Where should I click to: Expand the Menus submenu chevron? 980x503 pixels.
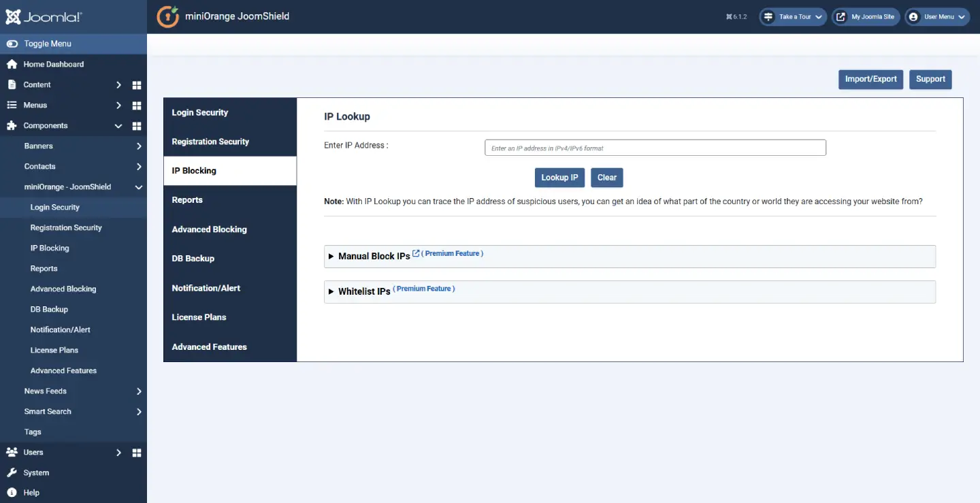tap(118, 106)
